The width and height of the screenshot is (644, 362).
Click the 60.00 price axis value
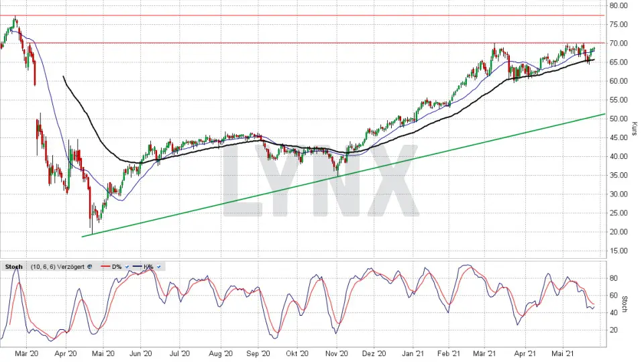point(619,81)
